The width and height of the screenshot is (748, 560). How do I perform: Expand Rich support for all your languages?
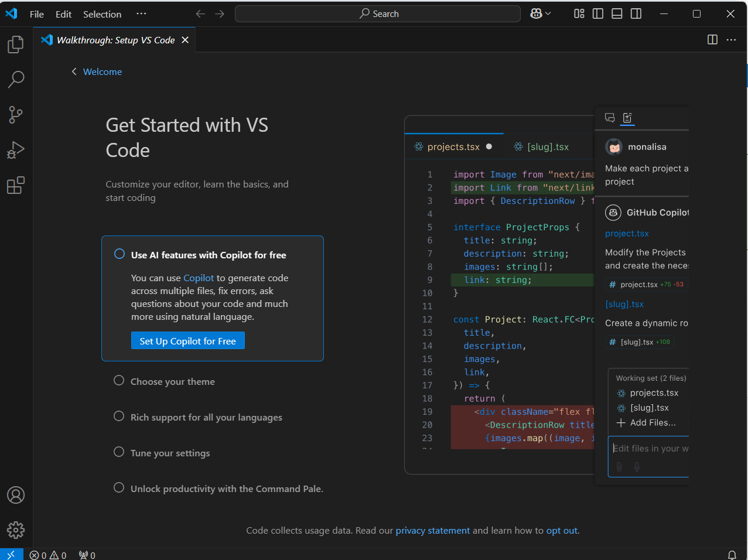click(x=206, y=418)
